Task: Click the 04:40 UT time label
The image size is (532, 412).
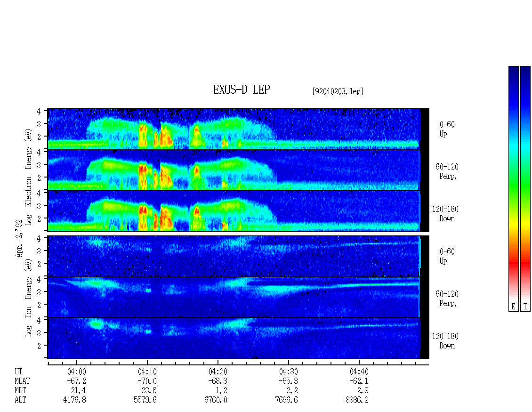Action: 359,372
